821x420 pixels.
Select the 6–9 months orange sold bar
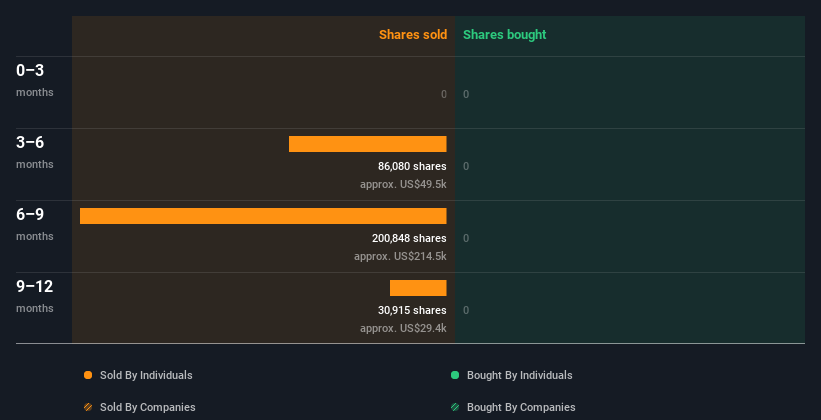[263, 216]
